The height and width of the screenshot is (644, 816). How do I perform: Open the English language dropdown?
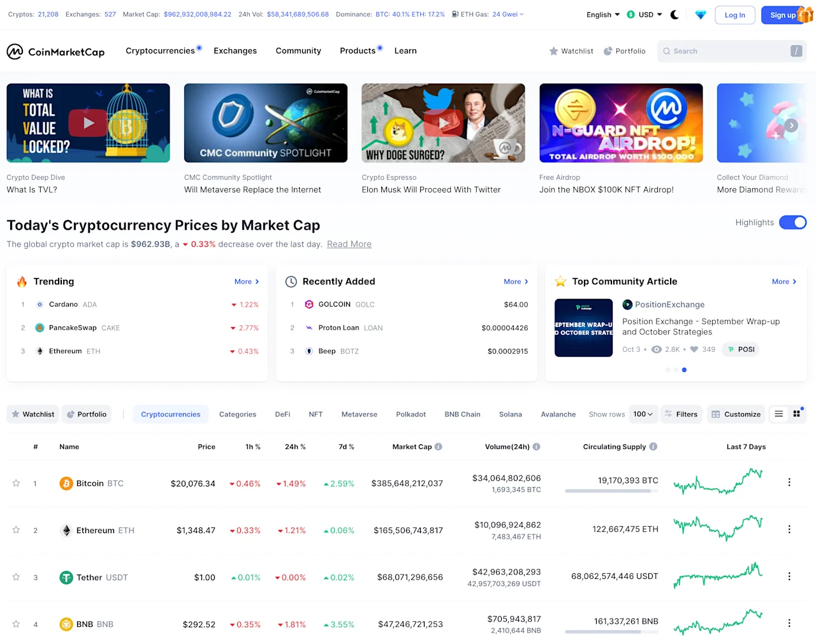pyautogui.click(x=603, y=15)
